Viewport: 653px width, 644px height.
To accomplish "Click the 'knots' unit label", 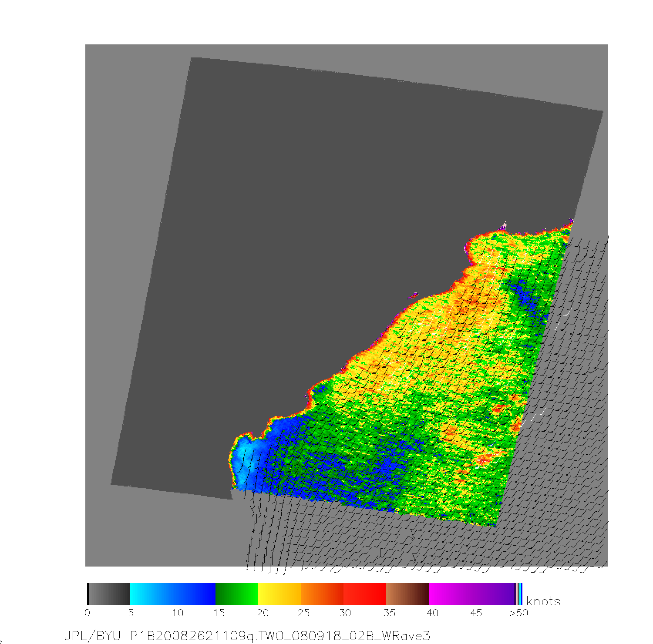I will pyautogui.click(x=543, y=601).
